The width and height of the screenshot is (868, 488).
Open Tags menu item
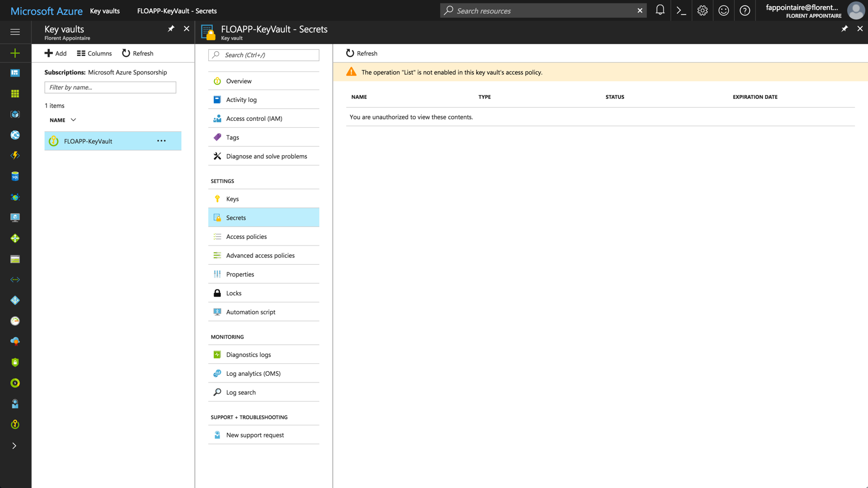point(263,138)
